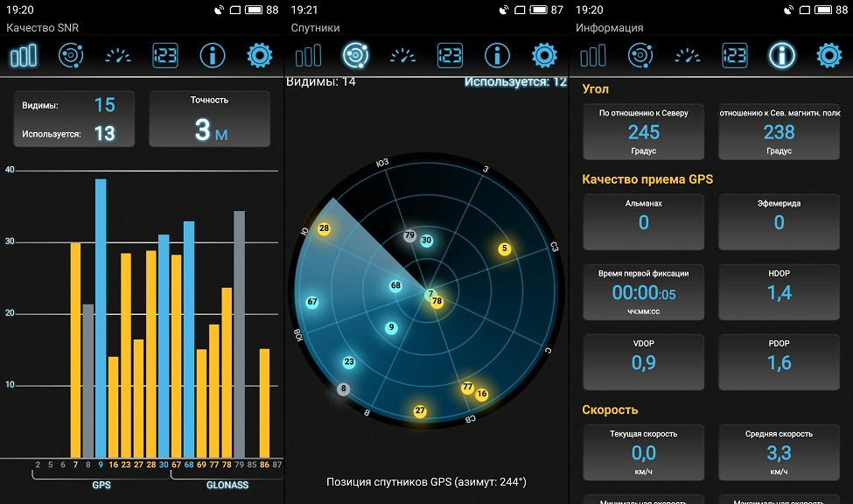The height and width of the screenshot is (504, 853).
Task: Tap satellite 30 on the sky map
Action: click(427, 240)
